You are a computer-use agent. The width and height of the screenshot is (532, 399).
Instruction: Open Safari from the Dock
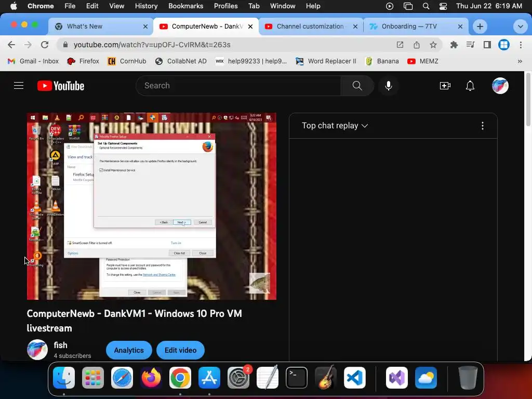(x=122, y=378)
